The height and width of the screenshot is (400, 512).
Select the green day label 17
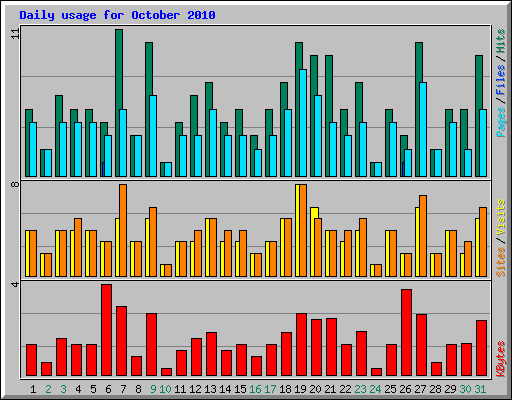(270, 389)
